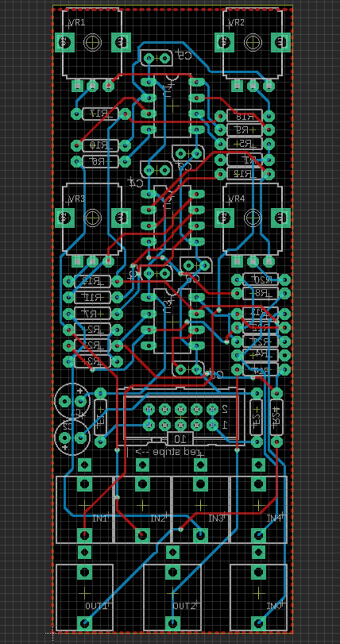
Task: Click the IN3 jack label
Action: coord(216,518)
